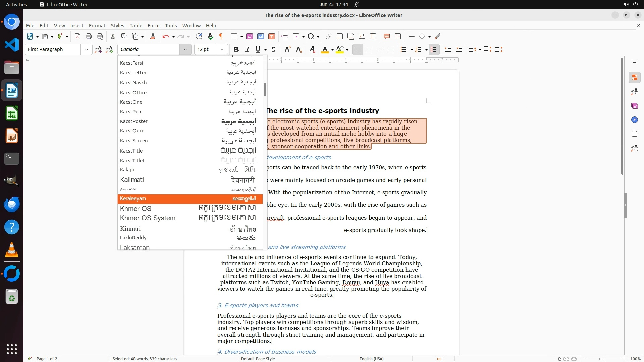Select Khmer OS System font entry
Screen dimensions: 644x362
point(148,218)
